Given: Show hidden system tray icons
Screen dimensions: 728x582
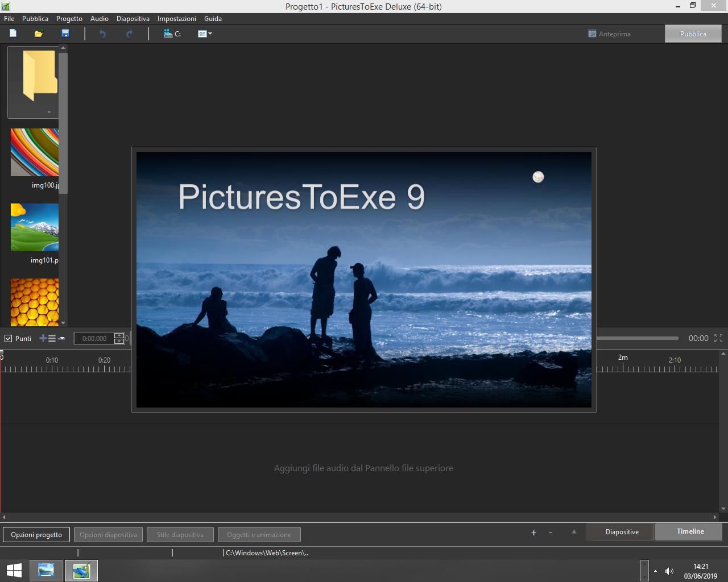Looking at the screenshot, I should click(x=655, y=571).
